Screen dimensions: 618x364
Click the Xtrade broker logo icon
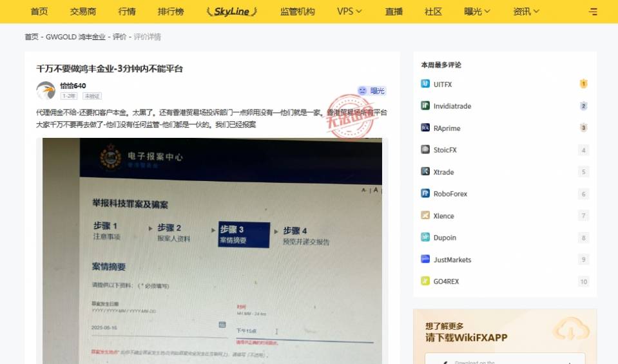(425, 171)
